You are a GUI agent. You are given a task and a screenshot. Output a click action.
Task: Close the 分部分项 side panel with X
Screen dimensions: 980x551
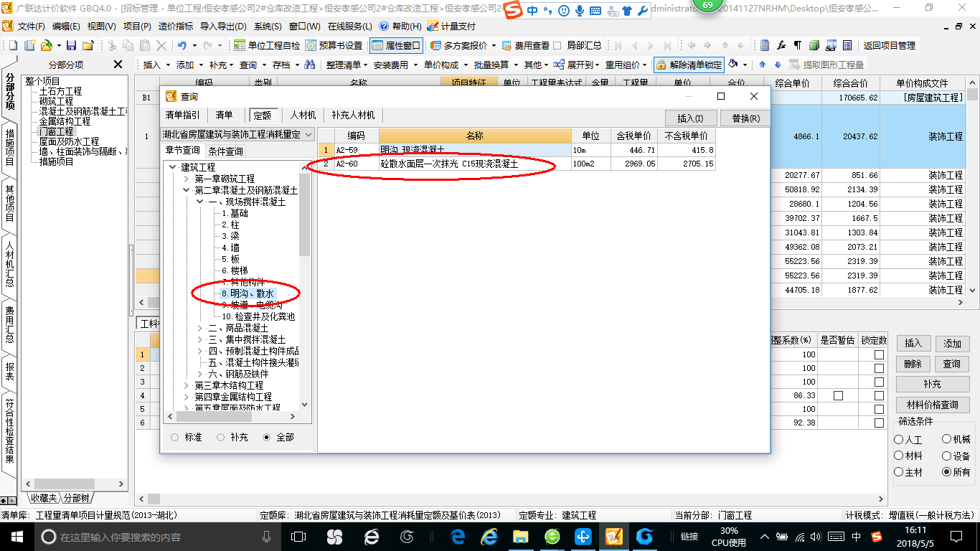118,65
